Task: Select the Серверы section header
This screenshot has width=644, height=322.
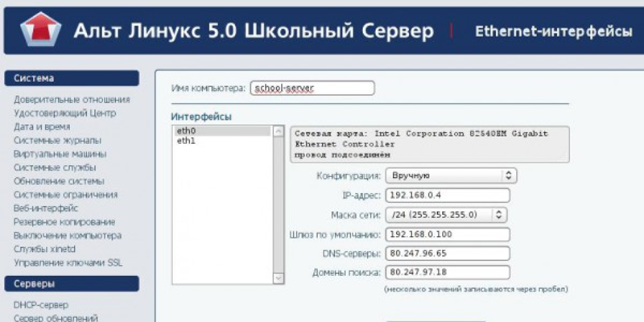Action: (x=72, y=284)
